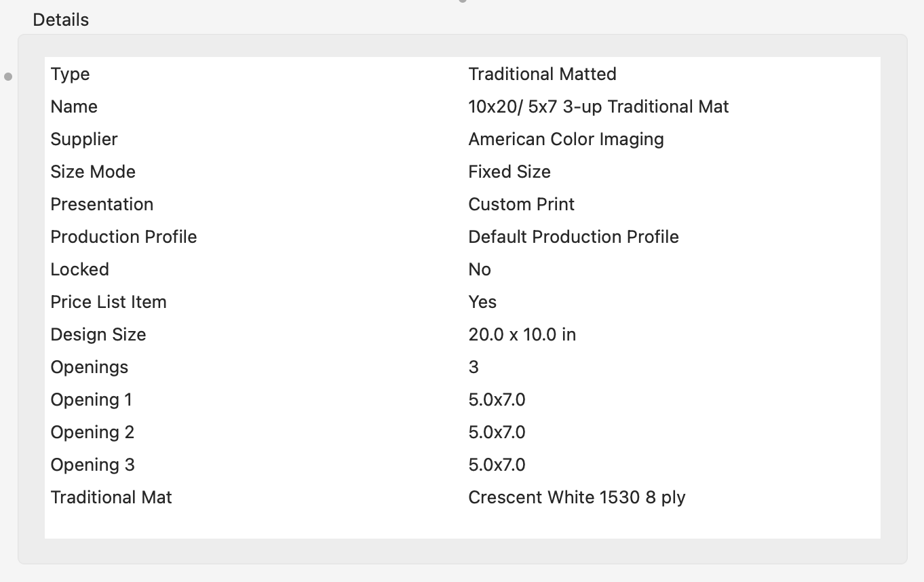This screenshot has width=924, height=582.
Task: Select the 10x20/ 5x7 3-up Traditional Mat name
Action: [598, 106]
